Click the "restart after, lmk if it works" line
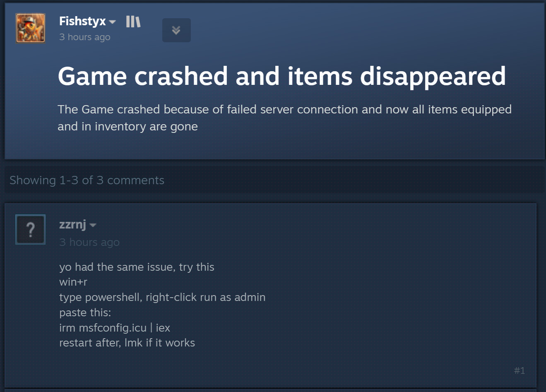Viewport: 546px width, 392px height. point(127,343)
